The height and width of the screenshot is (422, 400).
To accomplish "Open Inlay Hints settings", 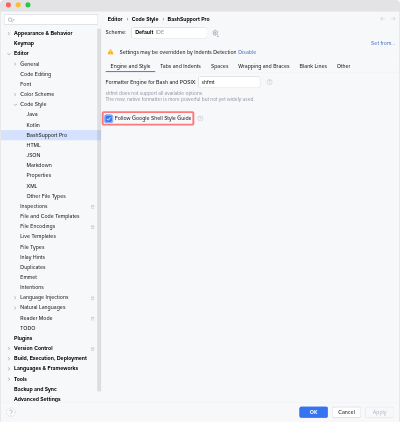I will click(x=32, y=257).
